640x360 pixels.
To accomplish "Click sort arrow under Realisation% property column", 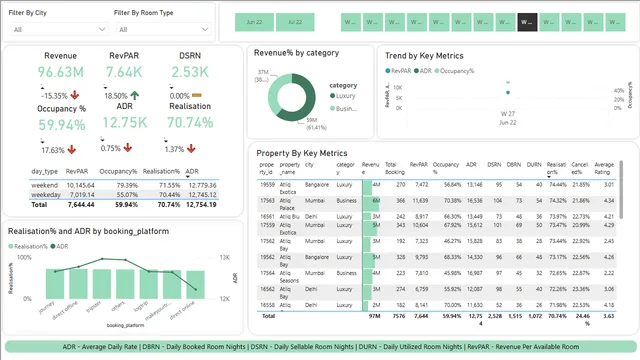I will pos(549,177).
